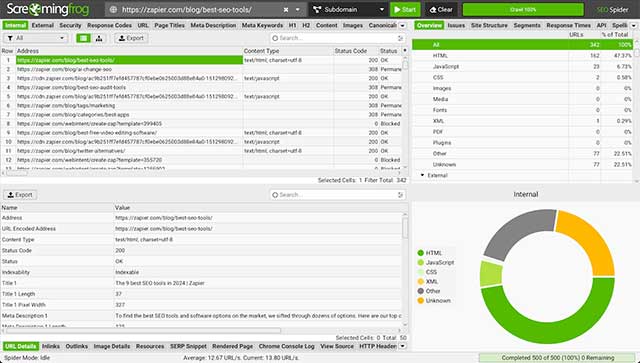Click the Completed 500 of 500 progress bar

pos(558,358)
